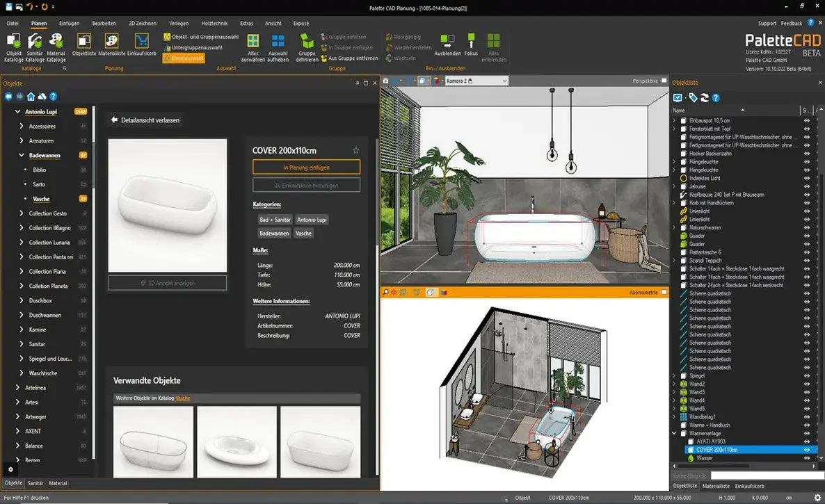Click the Alles einblenden icon

coord(493,42)
